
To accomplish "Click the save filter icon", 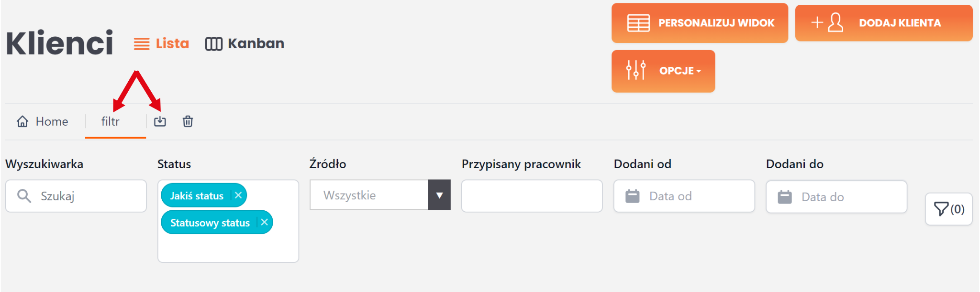I will (x=160, y=121).
